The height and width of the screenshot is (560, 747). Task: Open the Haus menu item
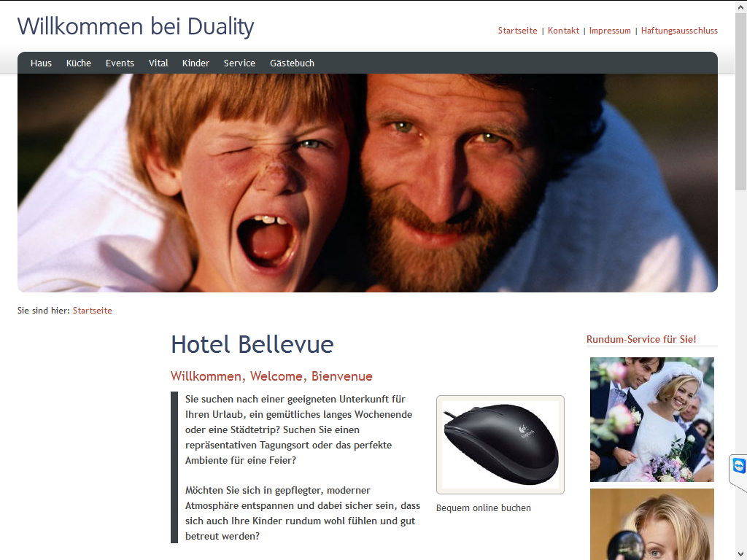[x=41, y=63]
